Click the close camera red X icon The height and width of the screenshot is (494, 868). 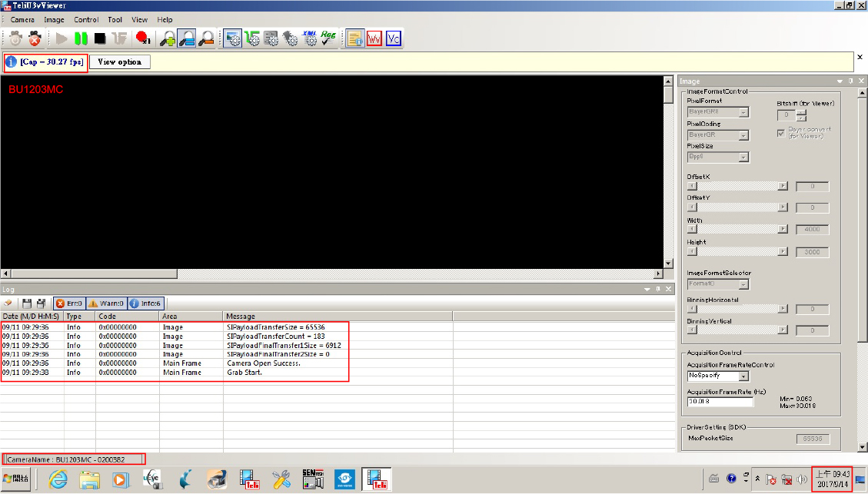pyautogui.click(x=35, y=38)
